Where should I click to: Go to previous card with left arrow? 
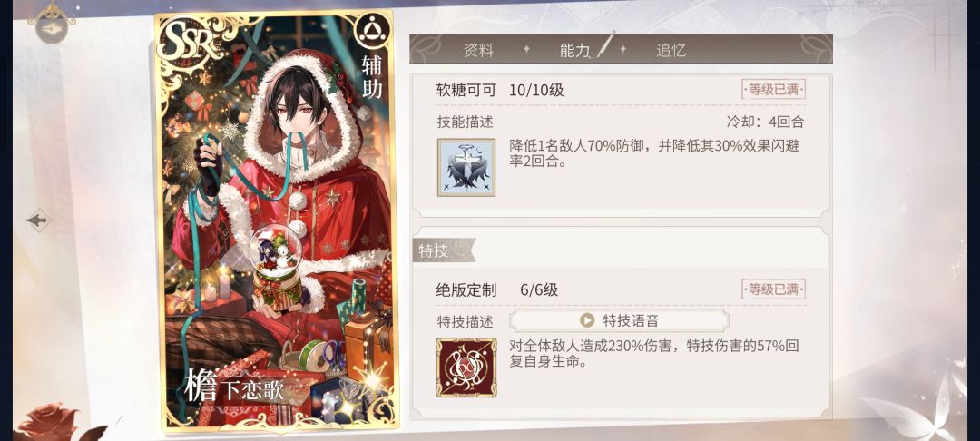(x=38, y=220)
